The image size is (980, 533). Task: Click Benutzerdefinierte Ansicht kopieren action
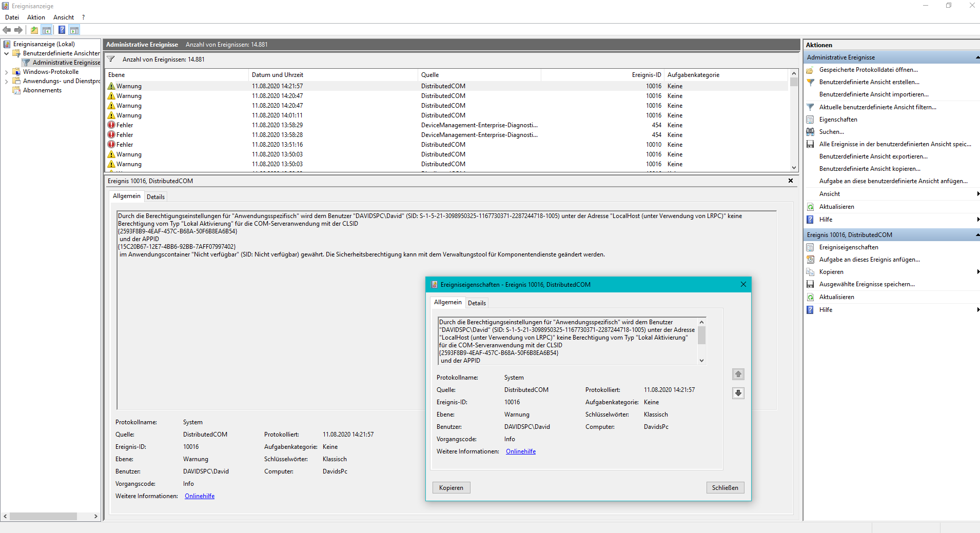point(870,169)
